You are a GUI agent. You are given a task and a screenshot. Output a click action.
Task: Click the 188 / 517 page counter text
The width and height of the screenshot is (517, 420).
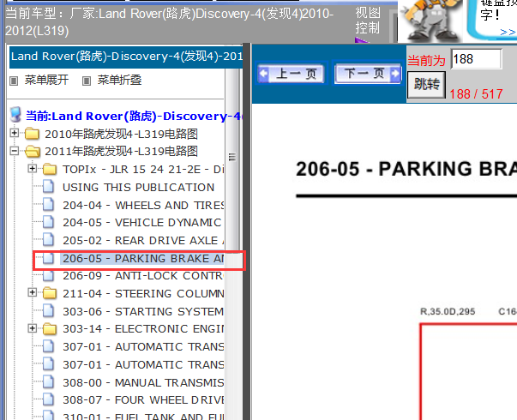click(x=476, y=94)
